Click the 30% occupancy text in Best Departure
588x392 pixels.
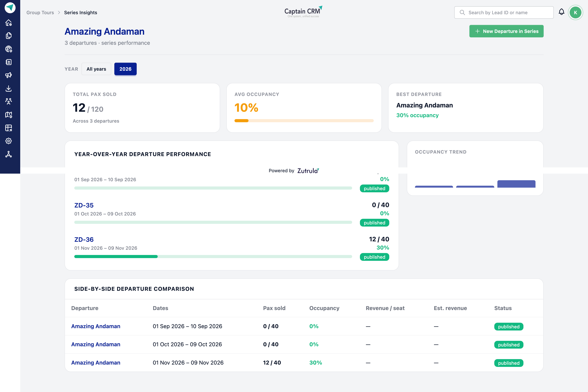417,115
